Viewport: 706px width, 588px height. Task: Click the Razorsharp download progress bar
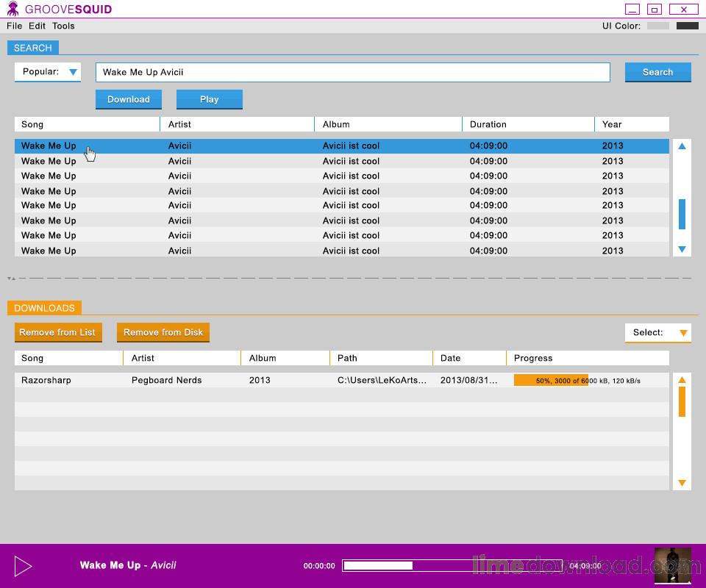coord(590,380)
